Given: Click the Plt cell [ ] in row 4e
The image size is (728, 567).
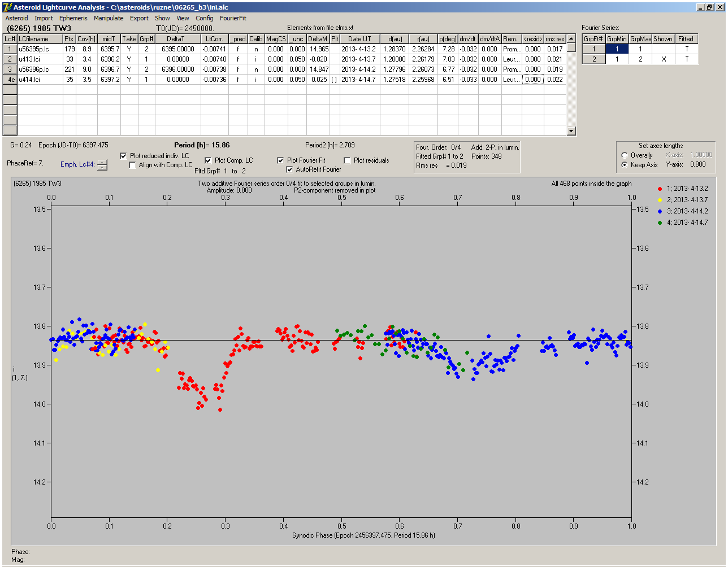Looking at the screenshot, I should point(335,80).
